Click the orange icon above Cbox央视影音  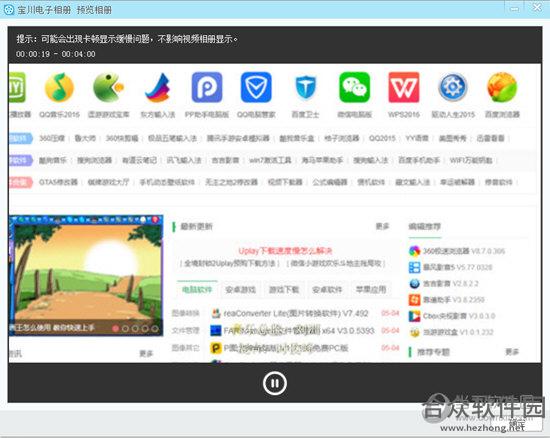pos(415,299)
